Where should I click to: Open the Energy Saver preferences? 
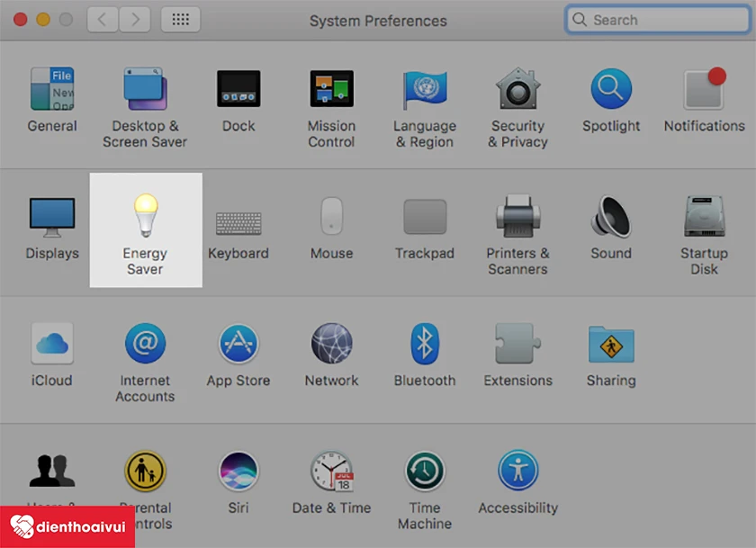tap(146, 229)
